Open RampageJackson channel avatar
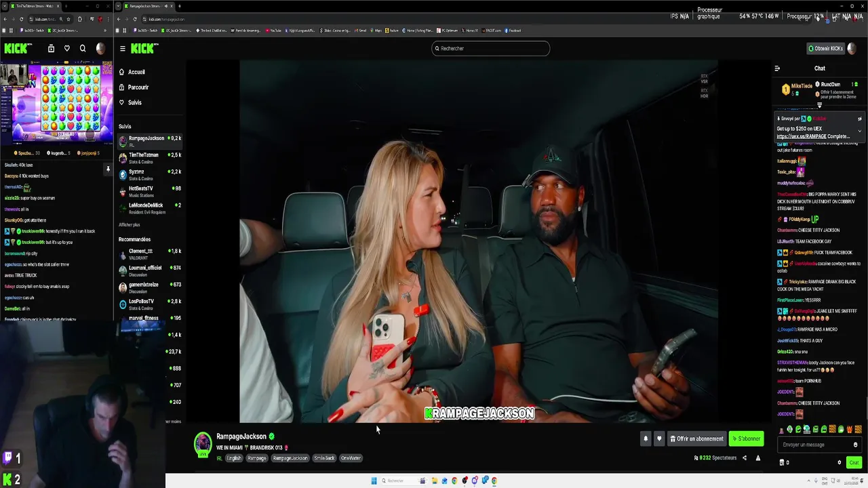Image resolution: width=868 pixels, height=488 pixels. coord(203,444)
